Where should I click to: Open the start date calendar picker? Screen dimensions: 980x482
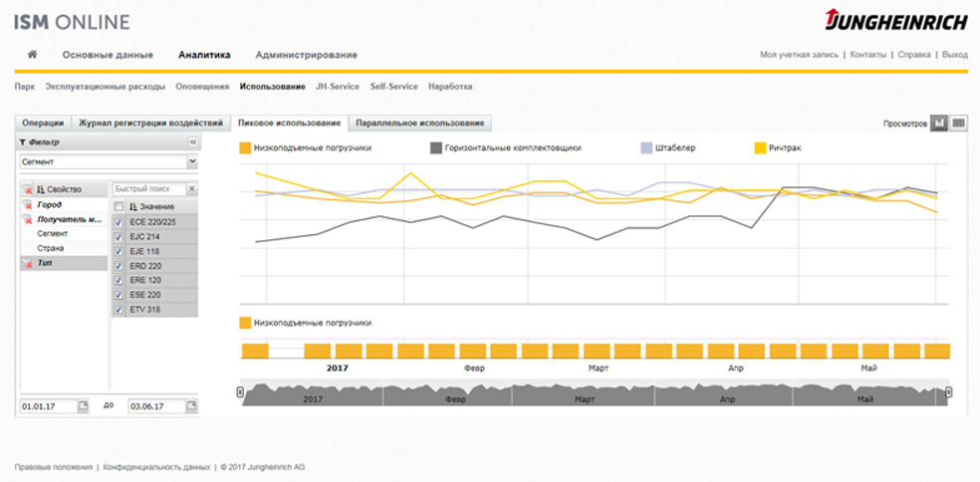(84, 406)
